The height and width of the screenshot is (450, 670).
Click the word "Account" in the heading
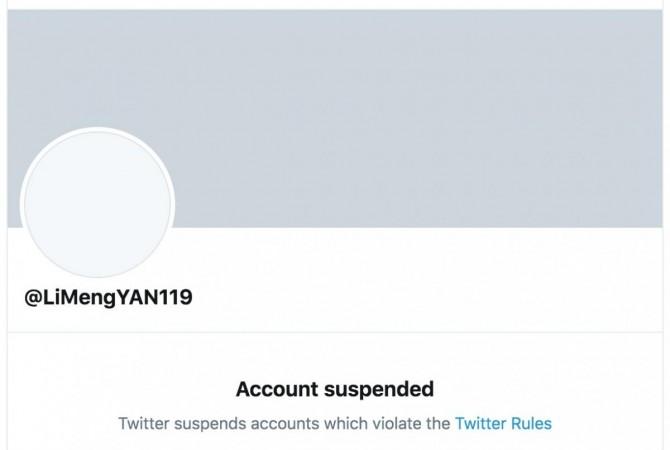point(277,389)
